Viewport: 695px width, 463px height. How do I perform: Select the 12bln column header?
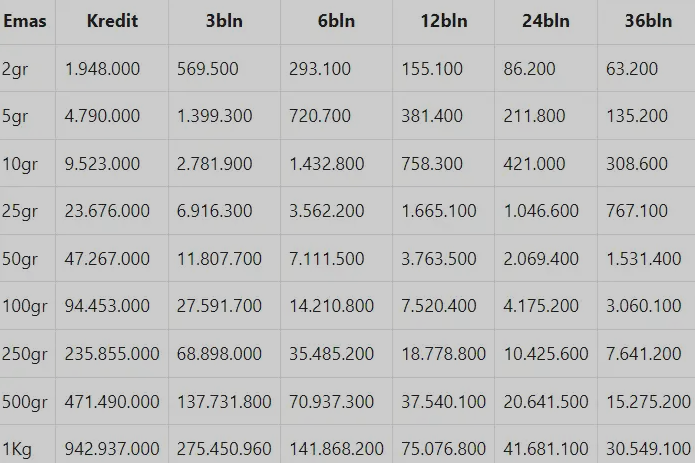(443, 21)
